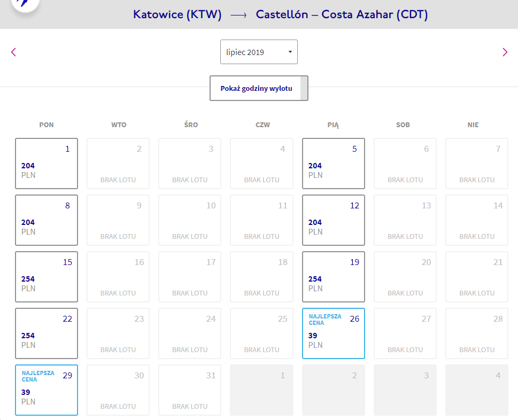Select July 5 flight for 204 PLN
The height and width of the screenshot is (420, 518).
point(334,164)
